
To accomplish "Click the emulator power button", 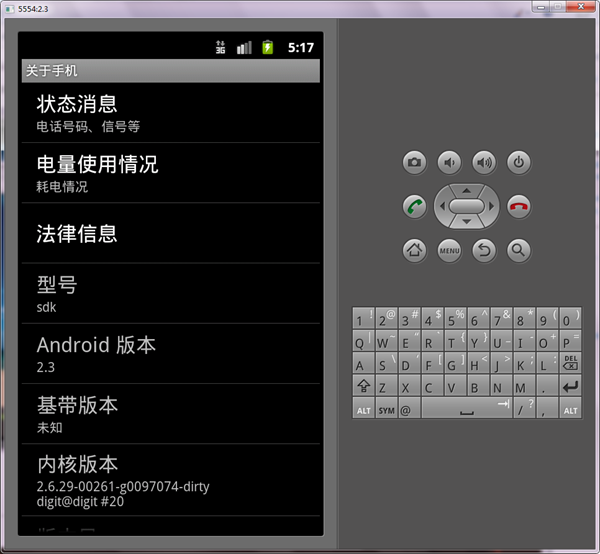I will [x=519, y=163].
